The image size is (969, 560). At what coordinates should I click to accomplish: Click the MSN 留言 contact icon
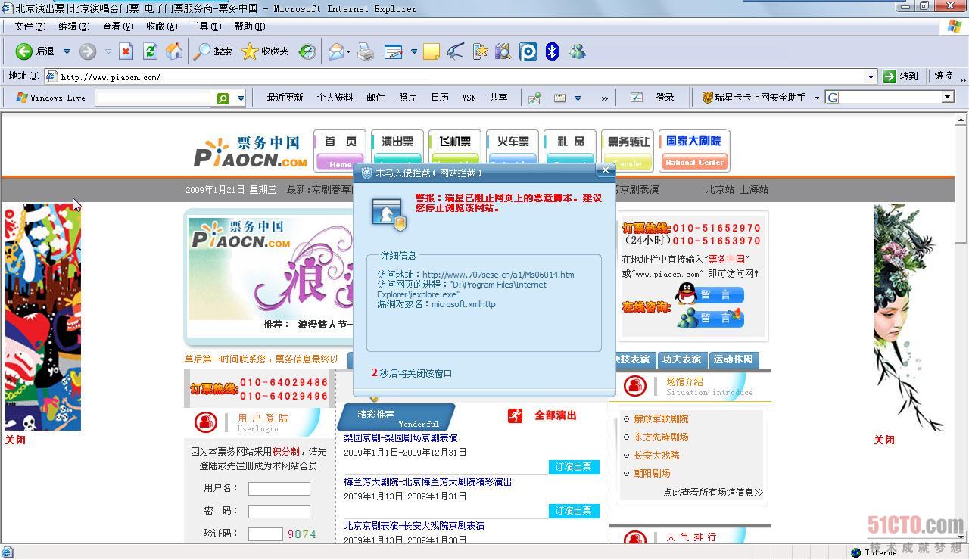(x=687, y=319)
